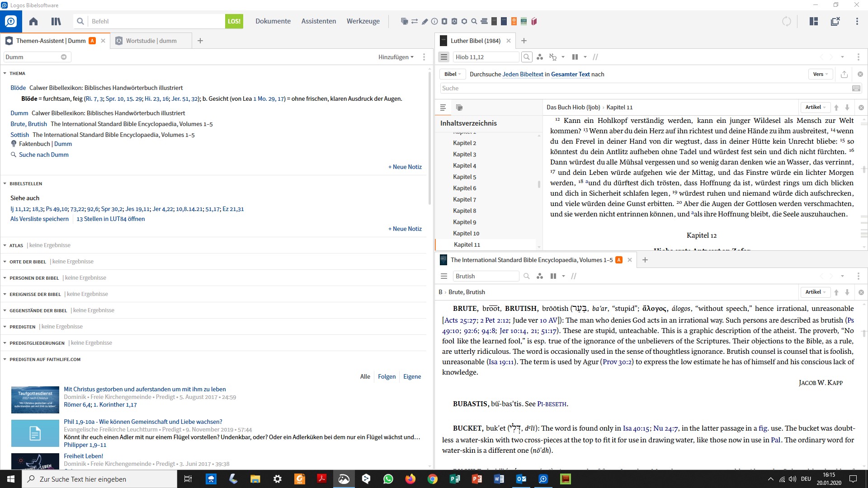Click the Windows Start button

click(11, 479)
